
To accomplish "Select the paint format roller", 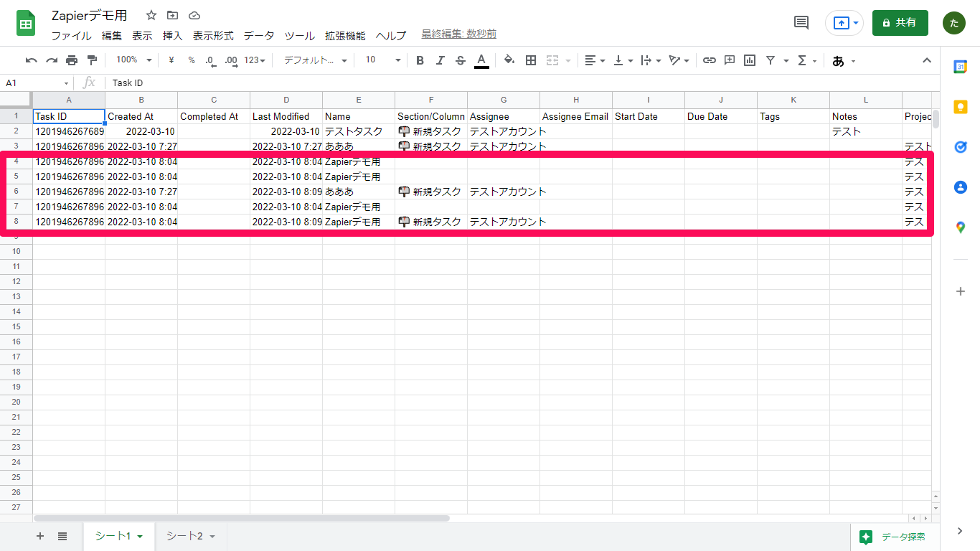I will [92, 60].
